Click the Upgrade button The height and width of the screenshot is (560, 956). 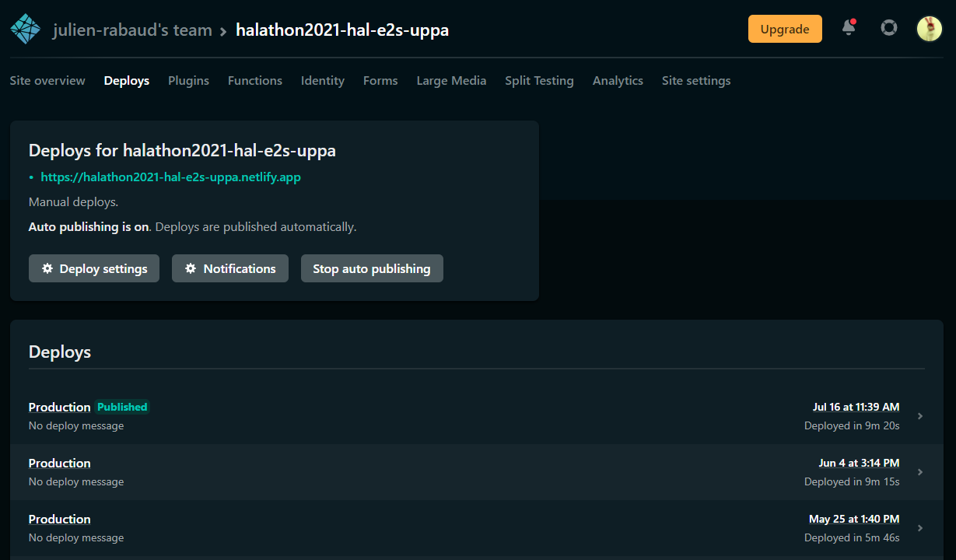point(784,29)
